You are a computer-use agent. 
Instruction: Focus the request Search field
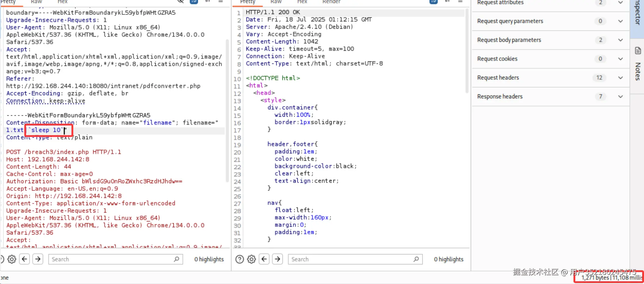point(116,259)
